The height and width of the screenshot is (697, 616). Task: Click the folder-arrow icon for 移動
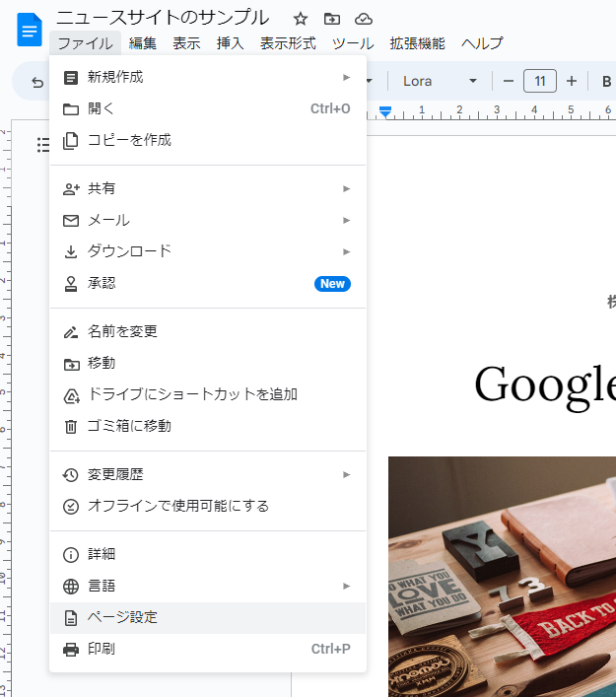71,364
